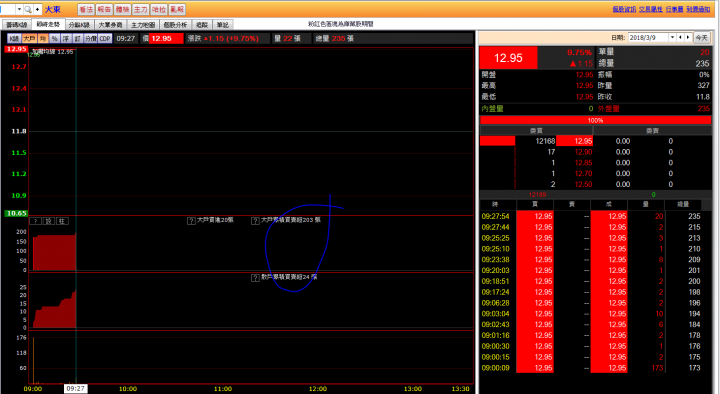Click the large 12.95 quote price box
The width and height of the screenshot is (720, 394).
508,58
